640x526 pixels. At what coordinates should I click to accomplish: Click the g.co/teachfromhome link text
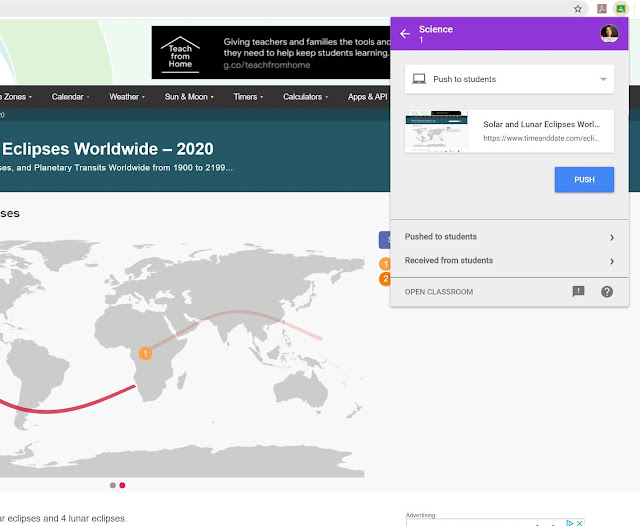click(x=267, y=65)
